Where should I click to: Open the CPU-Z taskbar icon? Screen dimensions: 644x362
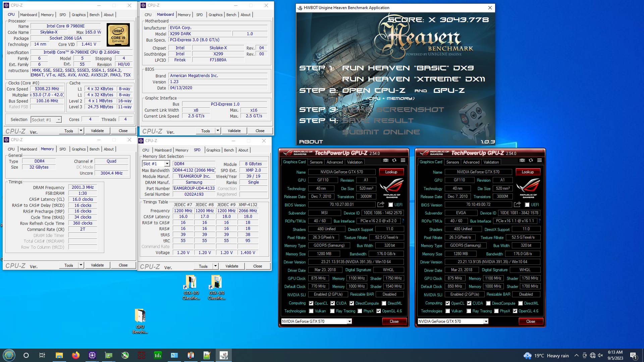click(92, 355)
